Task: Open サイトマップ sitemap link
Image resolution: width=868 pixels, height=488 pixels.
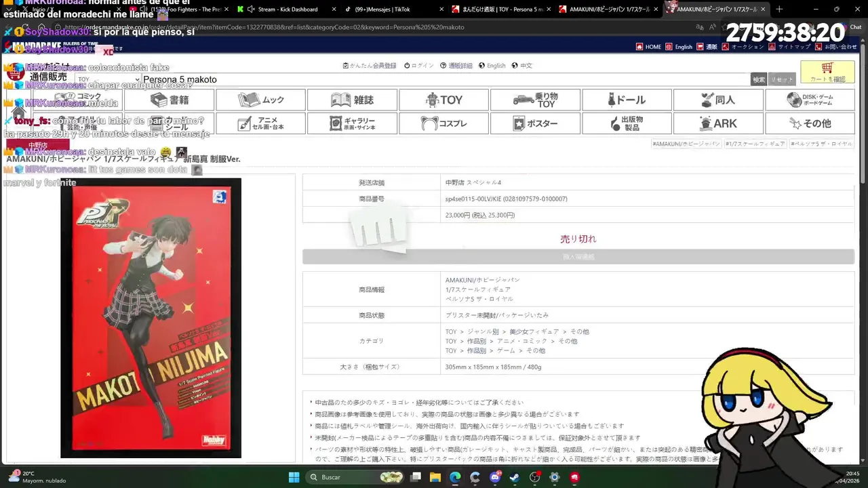Action: pos(789,47)
